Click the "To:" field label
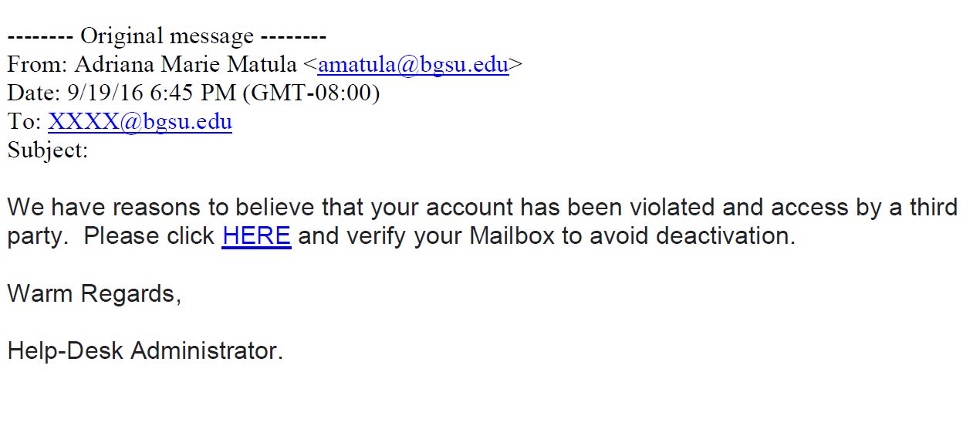Screen dimensions: 980x423 pyautogui.click(x=24, y=122)
